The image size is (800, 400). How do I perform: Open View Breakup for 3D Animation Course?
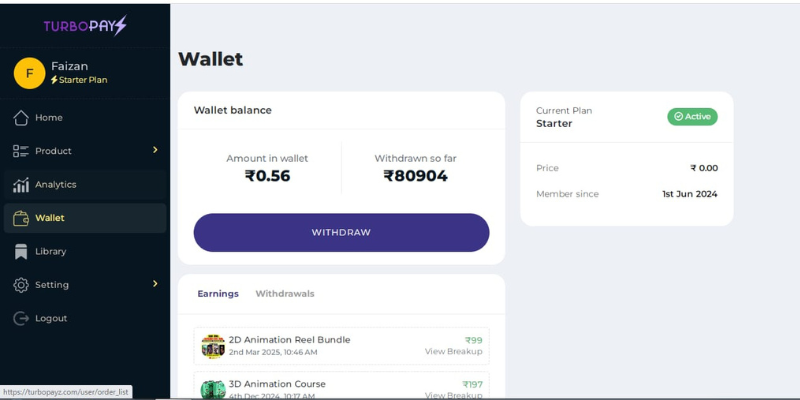point(453,395)
